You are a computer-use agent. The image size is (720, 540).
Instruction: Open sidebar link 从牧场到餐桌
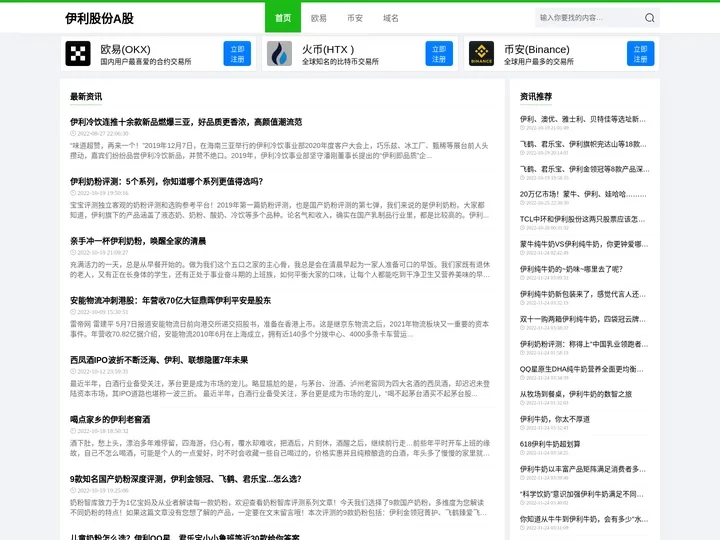(x=576, y=394)
